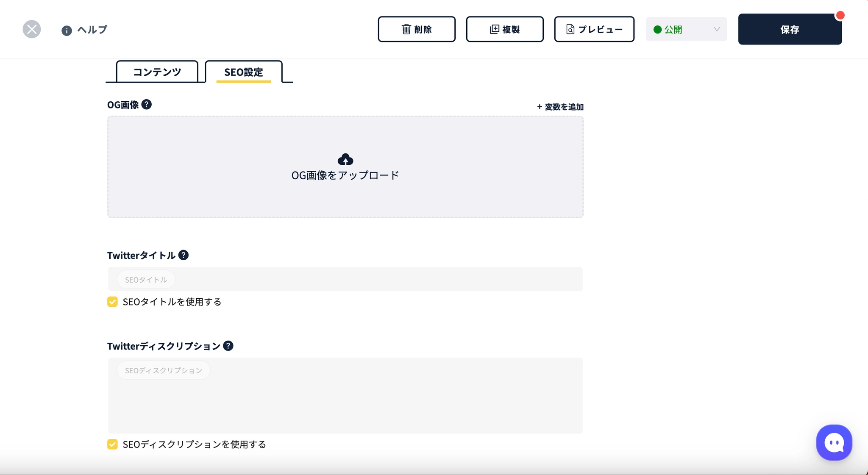This screenshot has height=475, width=868.
Task: Click the 複製 duplicate button
Action: click(505, 29)
